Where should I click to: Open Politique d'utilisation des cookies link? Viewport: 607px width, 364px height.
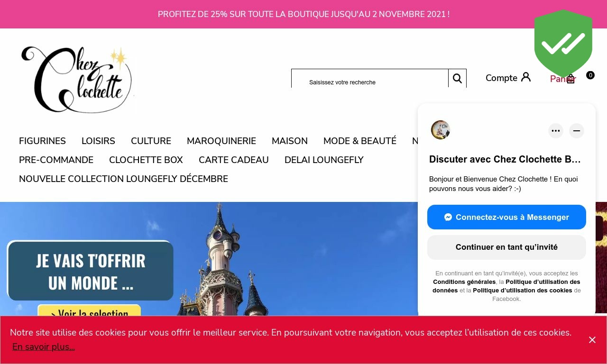click(522, 291)
